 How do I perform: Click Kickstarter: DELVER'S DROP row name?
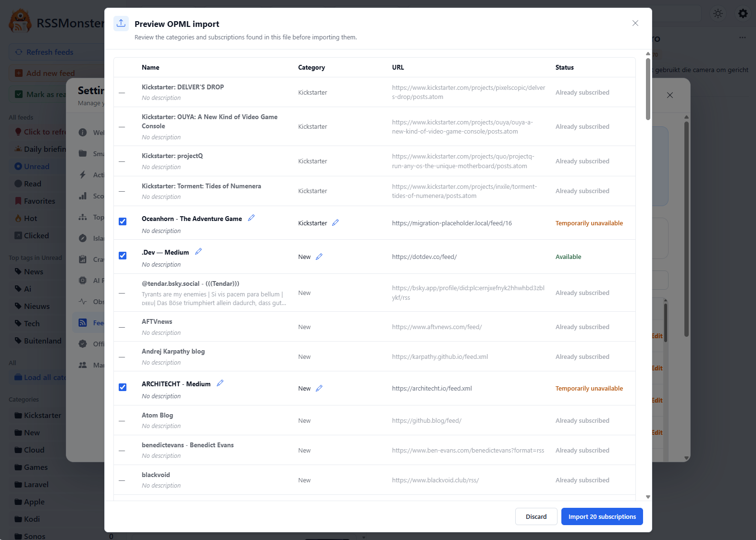click(x=183, y=87)
